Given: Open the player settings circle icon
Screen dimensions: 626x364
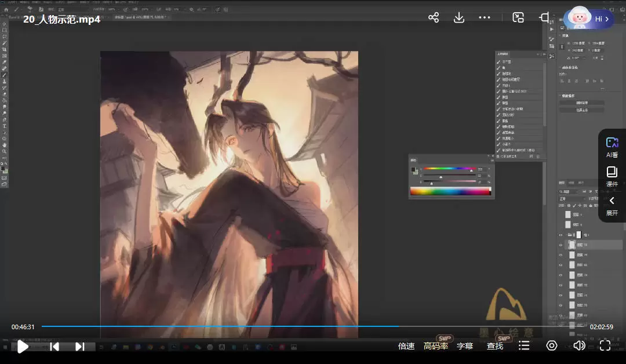Looking at the screenshot, I should click(552, 345).
